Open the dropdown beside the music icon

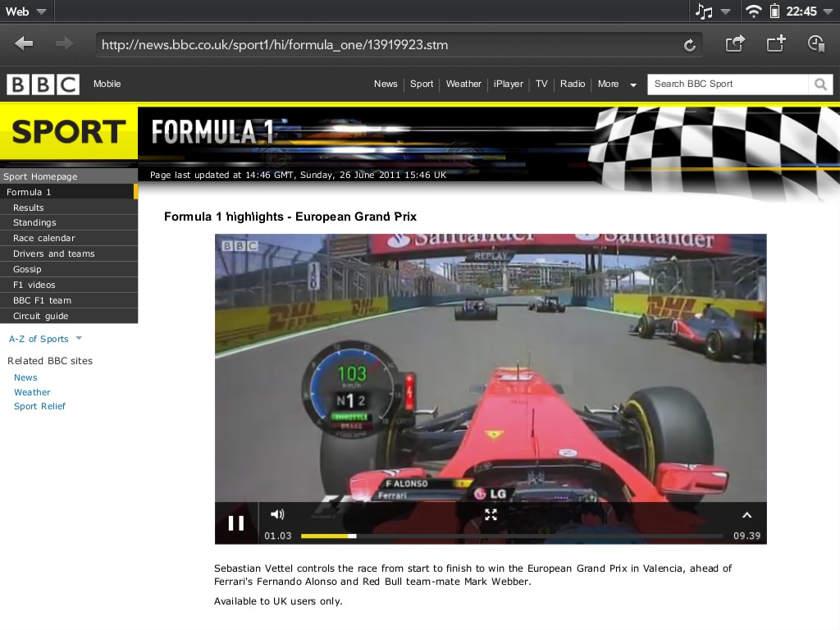pos(725,11)
